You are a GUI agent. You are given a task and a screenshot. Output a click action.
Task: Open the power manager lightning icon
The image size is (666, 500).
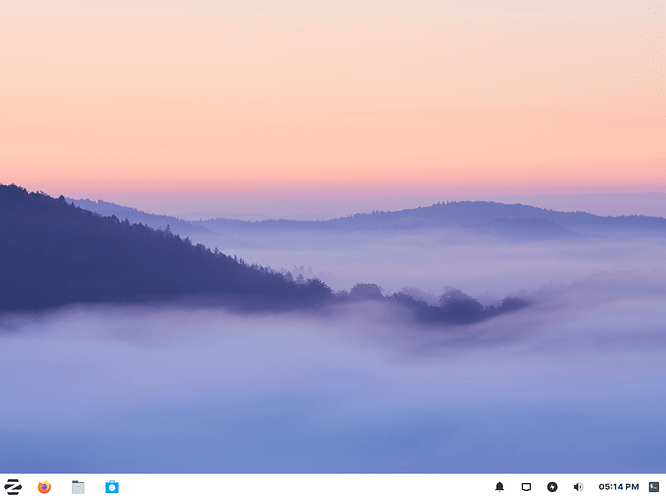tap(552, 487)
